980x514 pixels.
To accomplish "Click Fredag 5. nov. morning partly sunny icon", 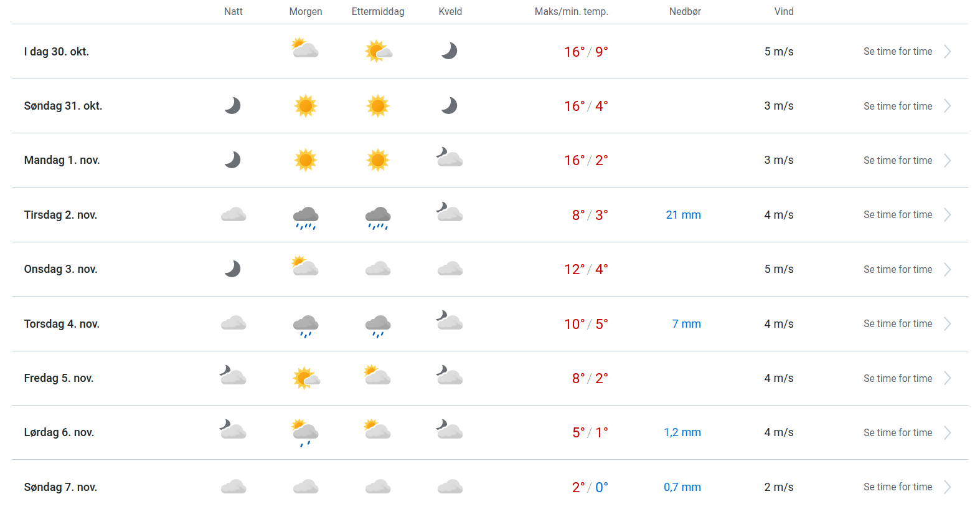I will coord(306,378).
